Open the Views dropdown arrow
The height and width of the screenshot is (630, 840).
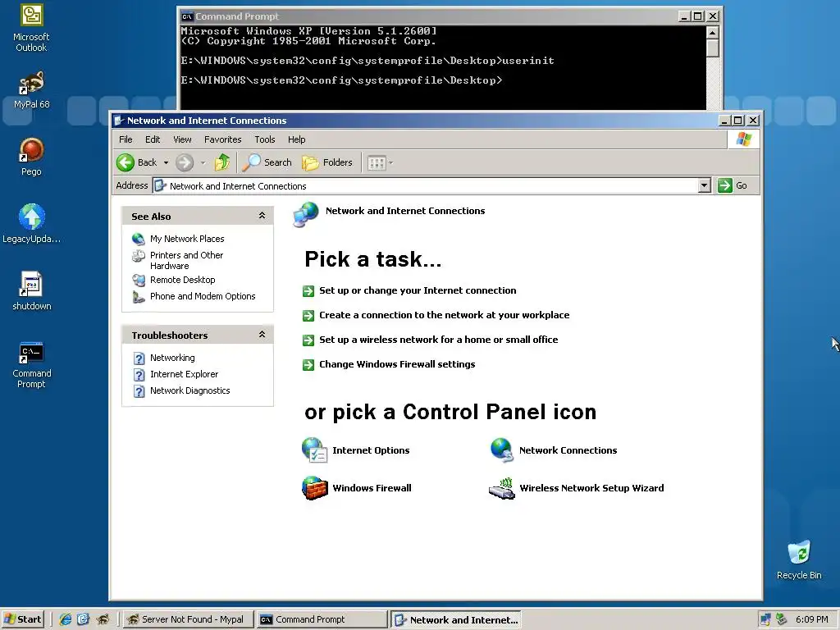tap(391, 162)
